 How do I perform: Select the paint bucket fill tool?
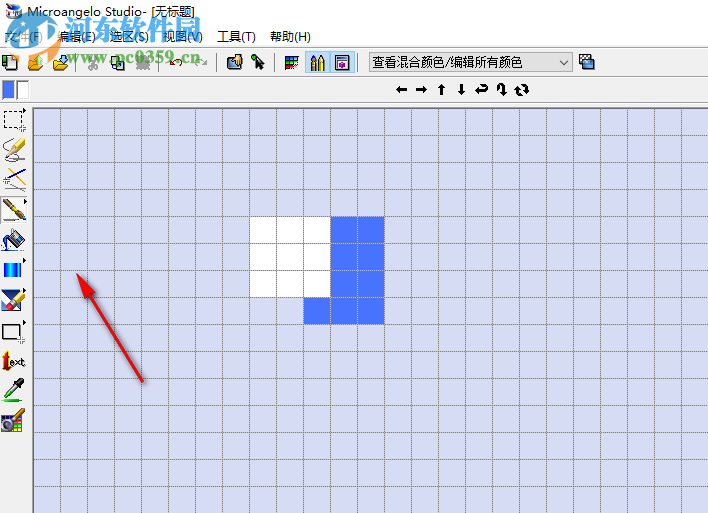pyautogui.click(x=14, y=240)
